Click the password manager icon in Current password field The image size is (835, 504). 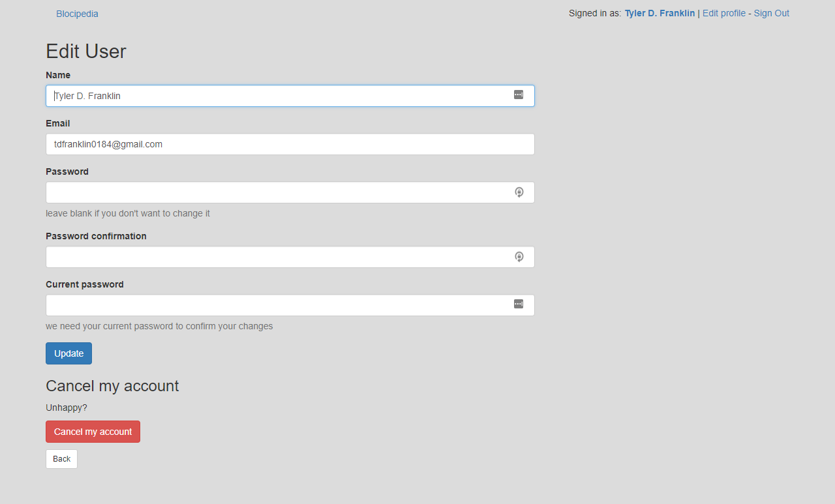coord(519,304)
